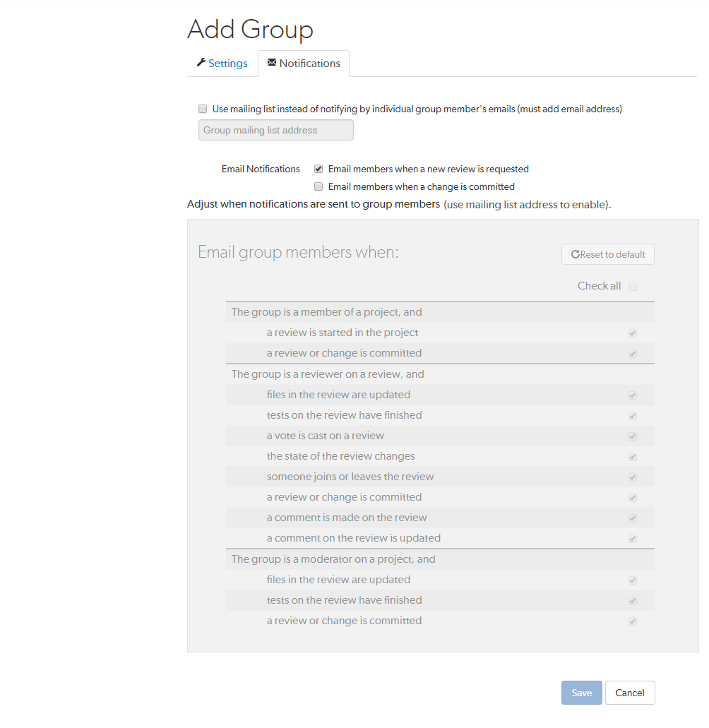
Task: Click the Cancel button
Action: coord(629,693)
